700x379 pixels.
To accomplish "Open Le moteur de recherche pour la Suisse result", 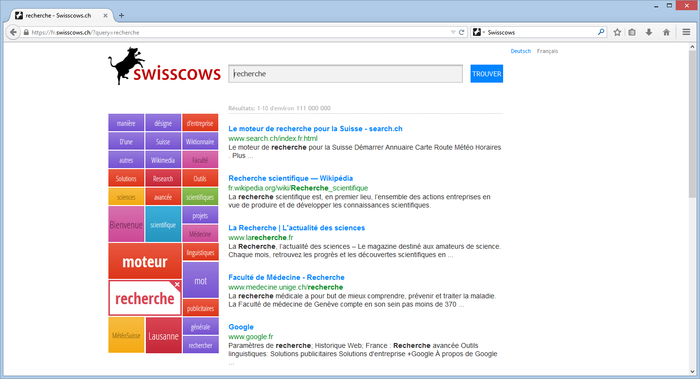I will 315,129.
